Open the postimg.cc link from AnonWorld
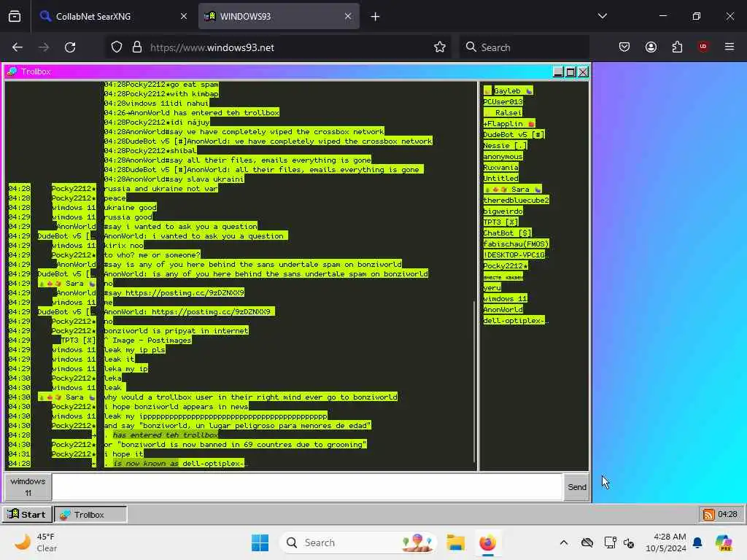Screen dimensions: 747x560 tap(185, 293)
